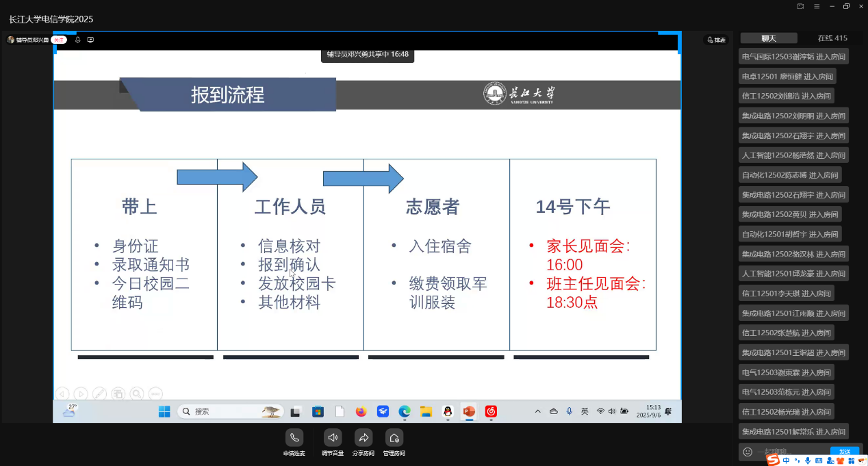Click the microphone icon beside host name

78,40
